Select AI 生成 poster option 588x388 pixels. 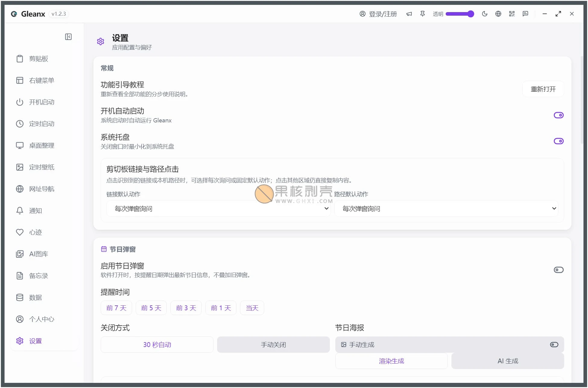coord(508,361)
